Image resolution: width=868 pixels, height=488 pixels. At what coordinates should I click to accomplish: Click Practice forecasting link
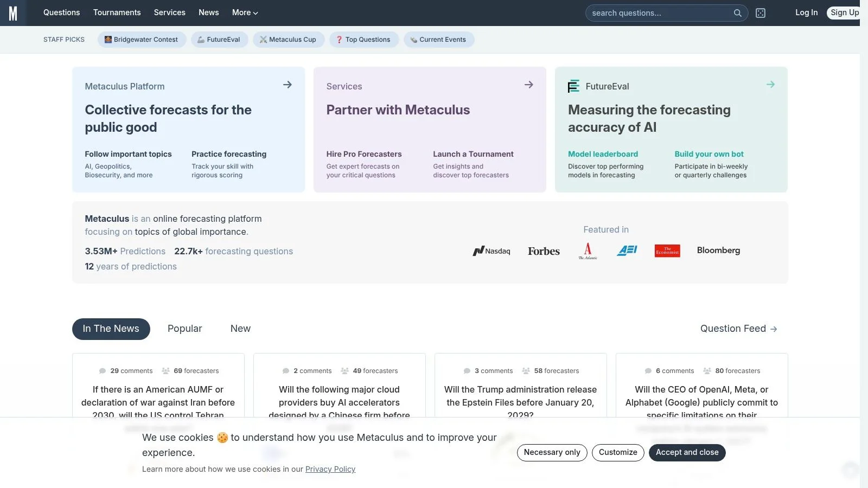coord(229,154)
